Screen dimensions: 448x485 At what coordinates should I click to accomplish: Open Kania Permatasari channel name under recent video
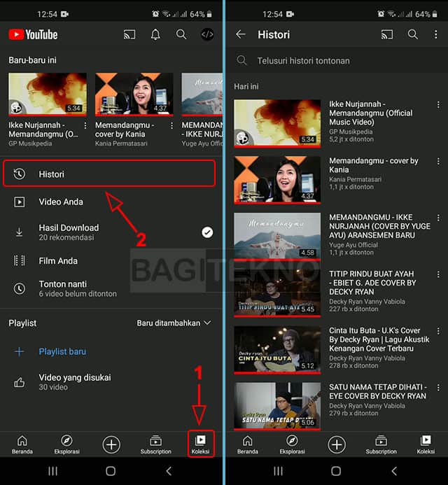pos(121,143)
